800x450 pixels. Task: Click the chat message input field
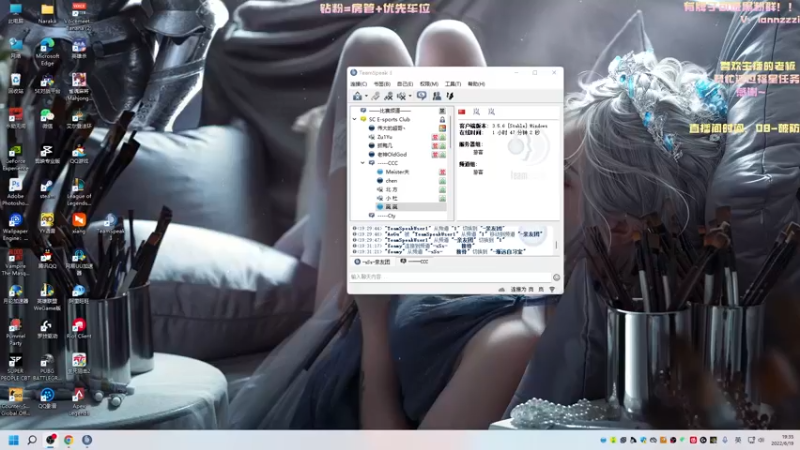click(x=450, y=277)
